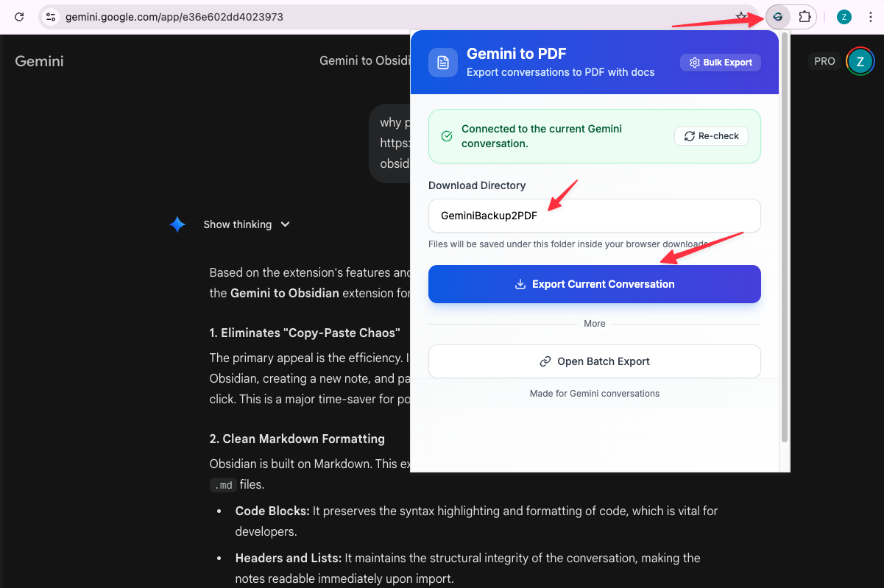Bookmark this page with the star icon
The height and width of the screenshot is (588, 884).
pos(741,16)
